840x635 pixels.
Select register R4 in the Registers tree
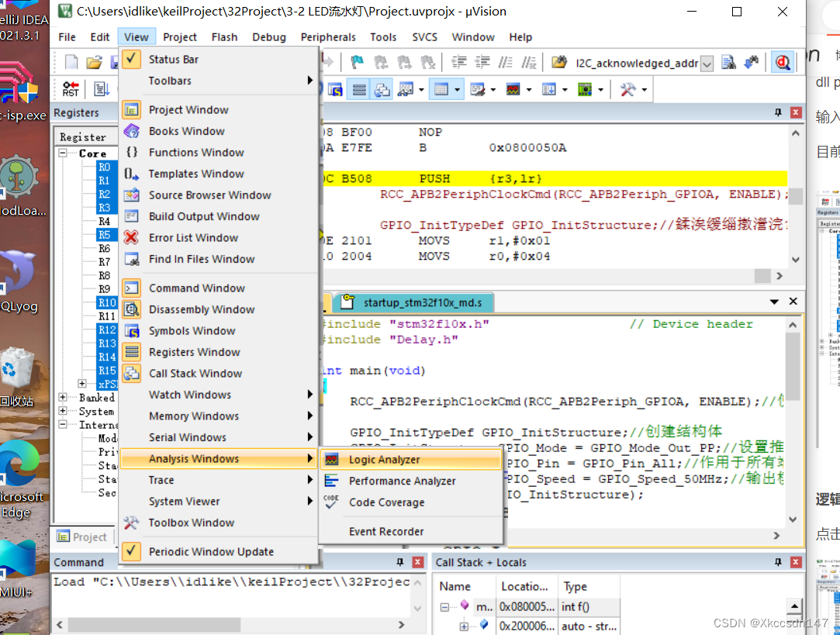105,221
